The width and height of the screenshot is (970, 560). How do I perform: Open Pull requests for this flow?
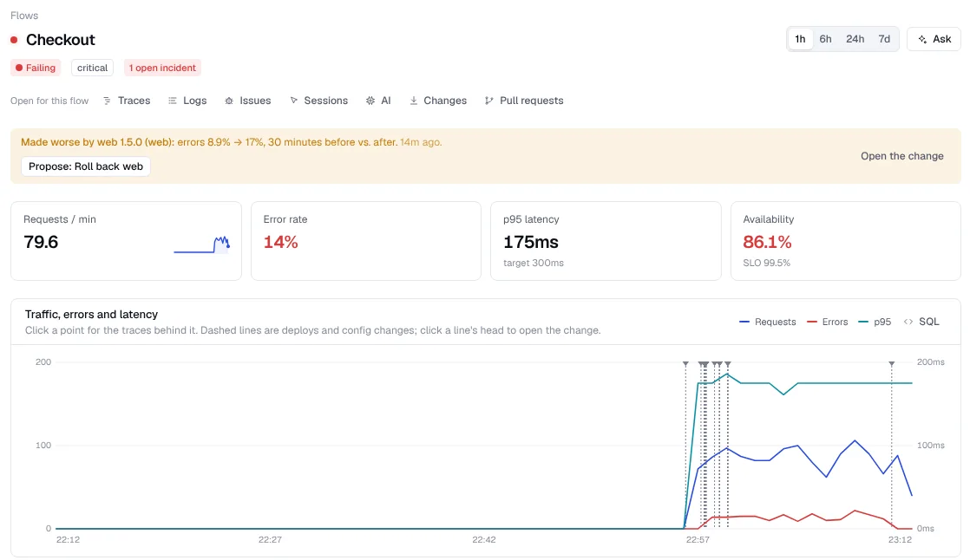[524, 101]
